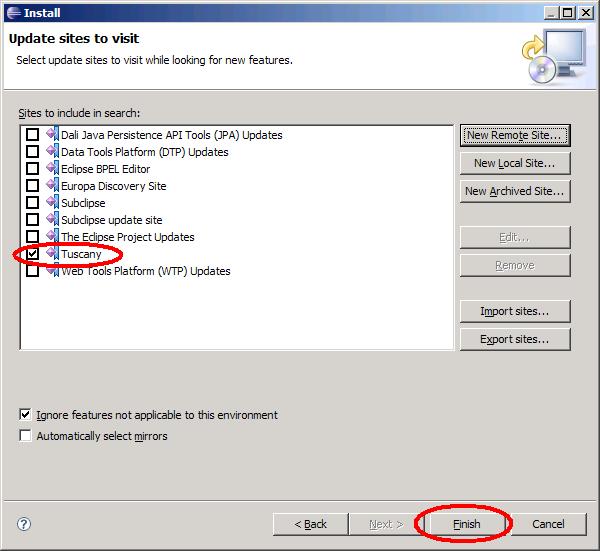Click New Local Site button
This screenshot has width=600, height=551.
[515, 163]
